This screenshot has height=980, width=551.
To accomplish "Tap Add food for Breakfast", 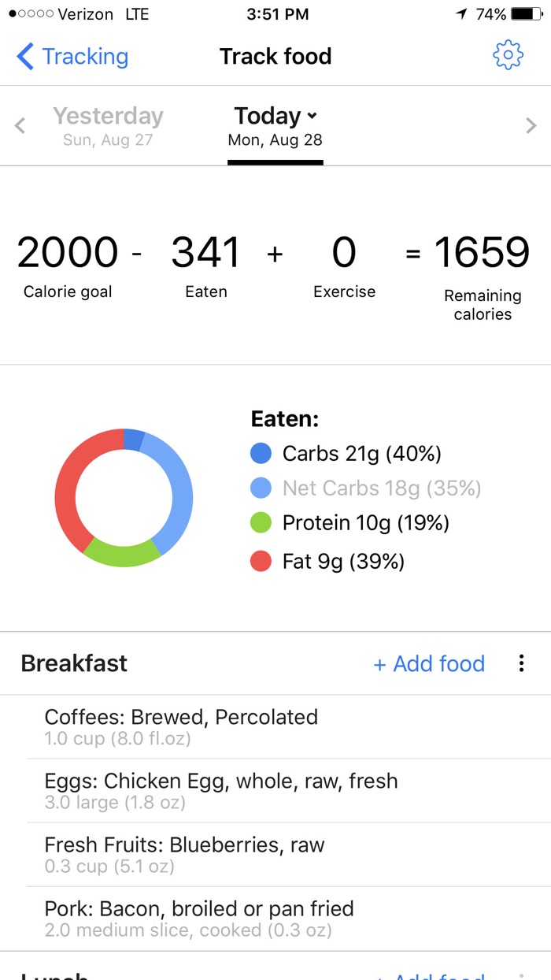I will 429,663.
